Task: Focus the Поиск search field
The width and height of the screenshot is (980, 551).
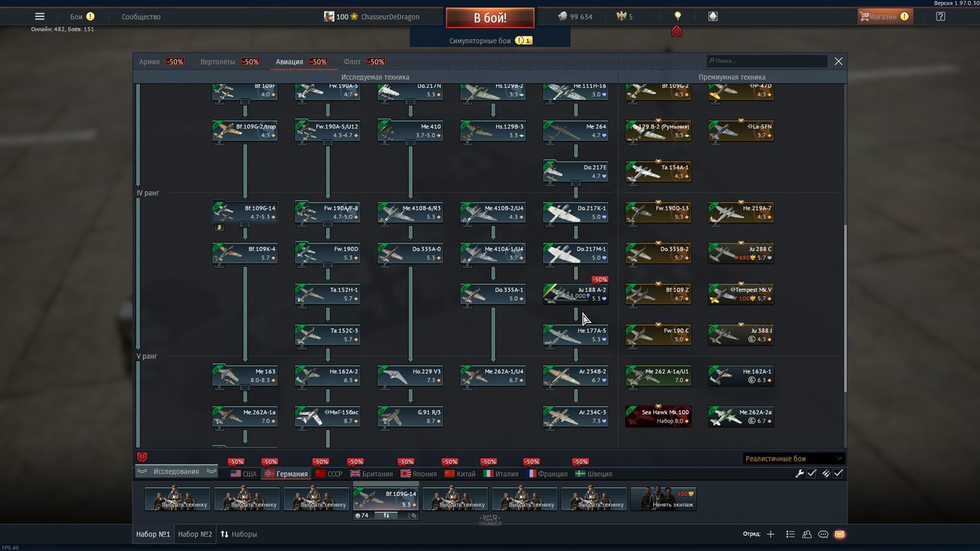Action: [767, 60]
